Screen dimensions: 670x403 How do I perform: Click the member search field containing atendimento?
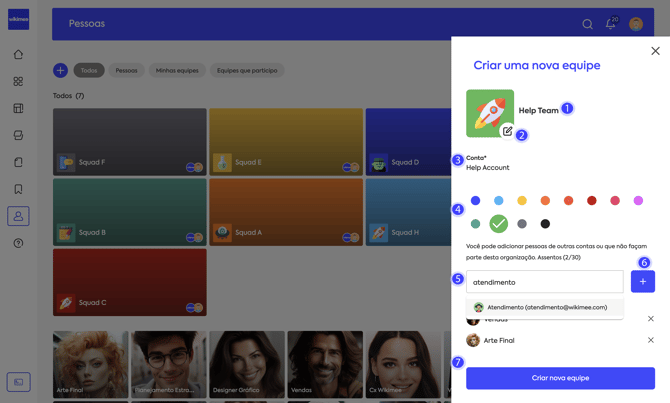[x=544, y=282]
